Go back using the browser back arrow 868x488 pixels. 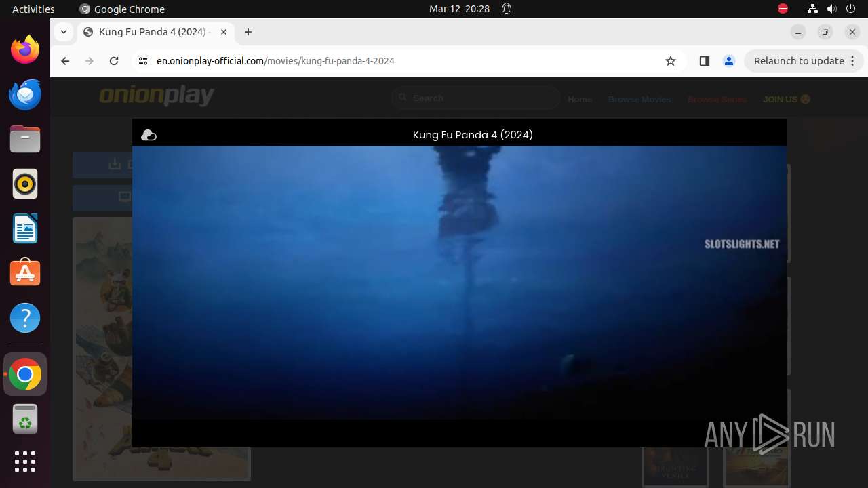(65, 61)
